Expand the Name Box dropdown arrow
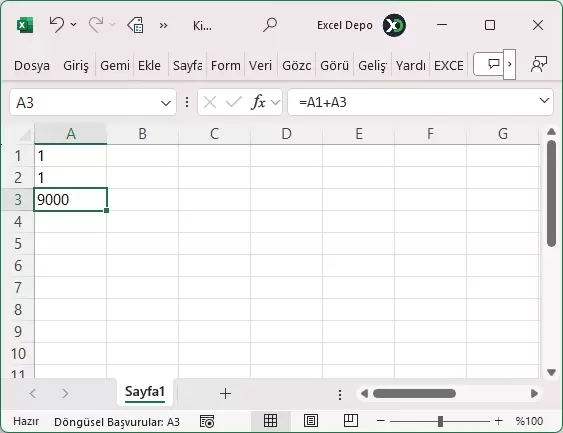The image size is (563, 433). click(x=166, y=103)
